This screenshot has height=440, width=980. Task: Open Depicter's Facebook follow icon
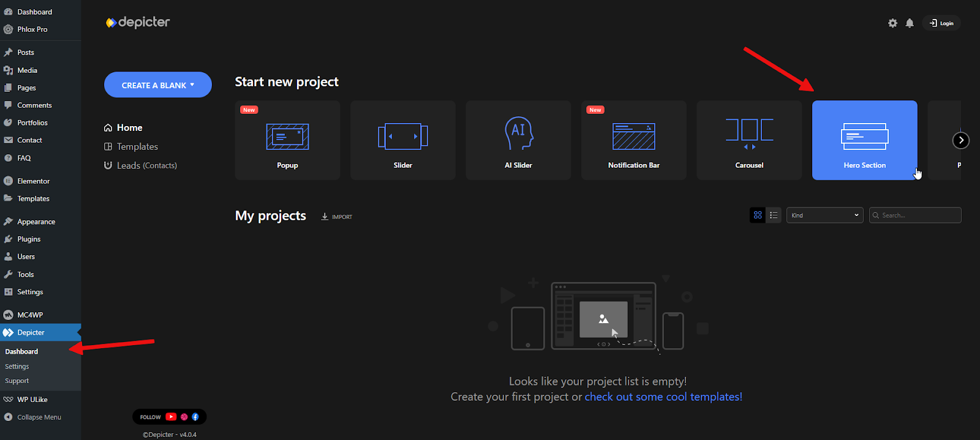point(195,417)
